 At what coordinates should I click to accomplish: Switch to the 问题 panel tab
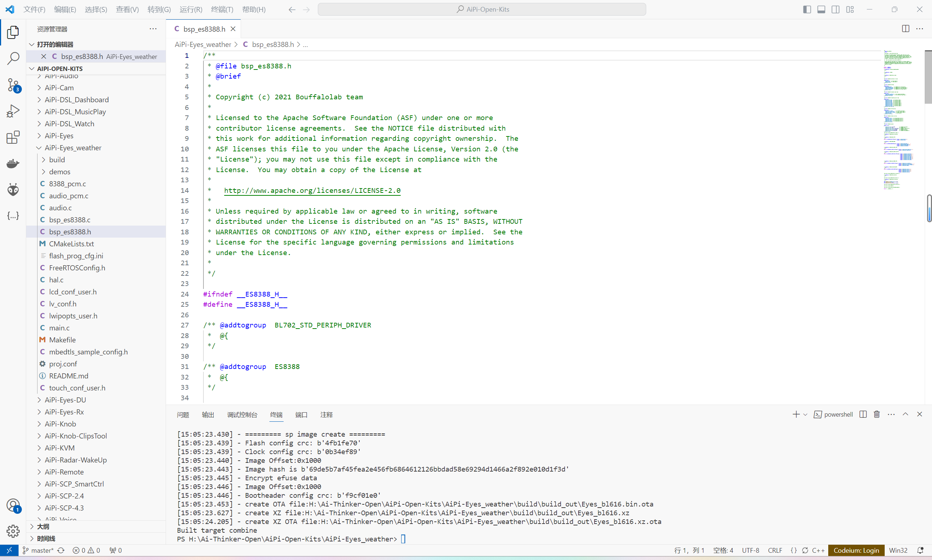click(x=183, y=415)
